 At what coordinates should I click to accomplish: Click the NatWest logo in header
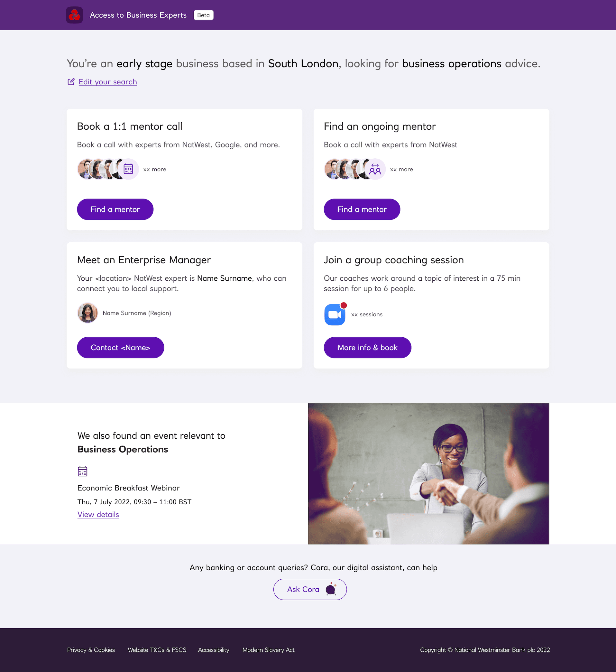click(74, 15)
